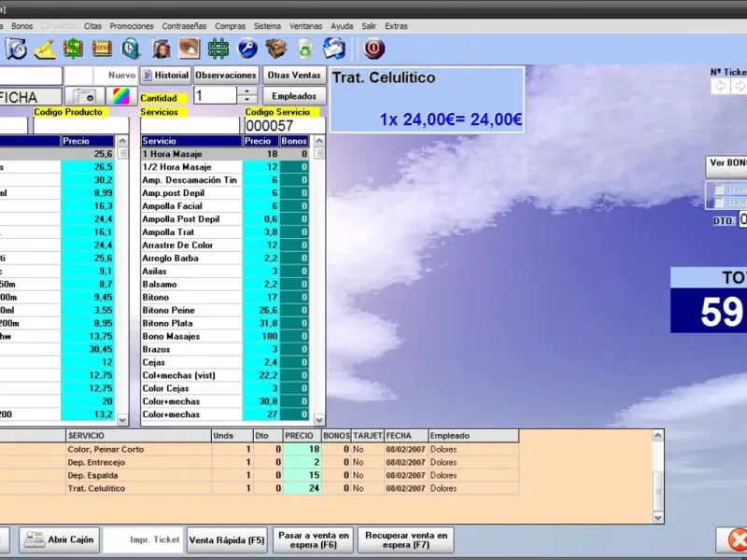Decrease Cantidad with the down arrow

coord(247,100)
